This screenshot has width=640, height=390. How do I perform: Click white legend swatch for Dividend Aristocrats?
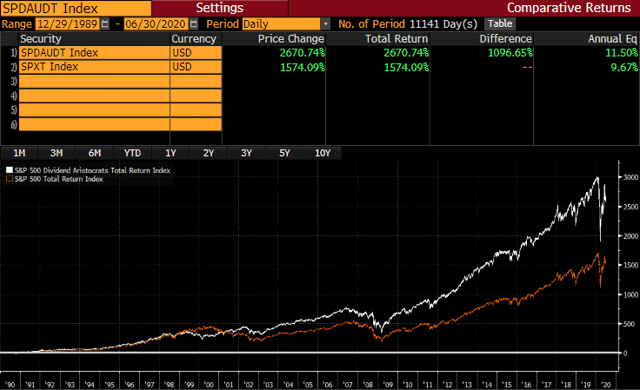point(9,170)
